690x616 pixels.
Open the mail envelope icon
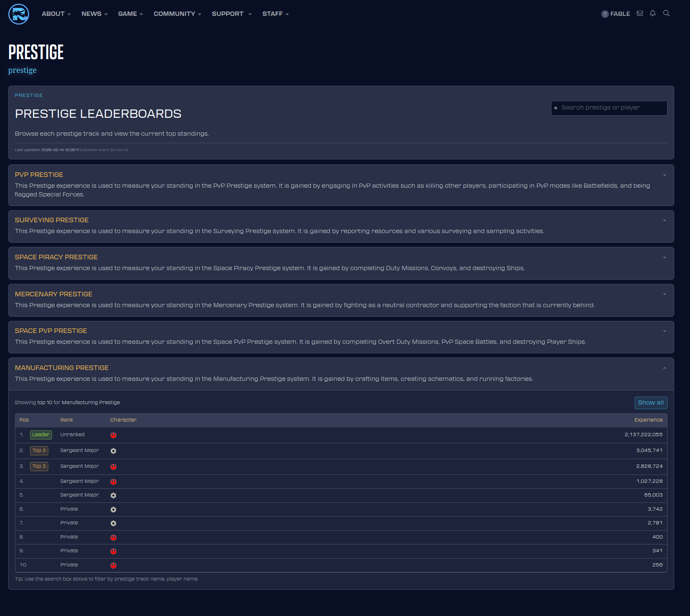(640, 13)
